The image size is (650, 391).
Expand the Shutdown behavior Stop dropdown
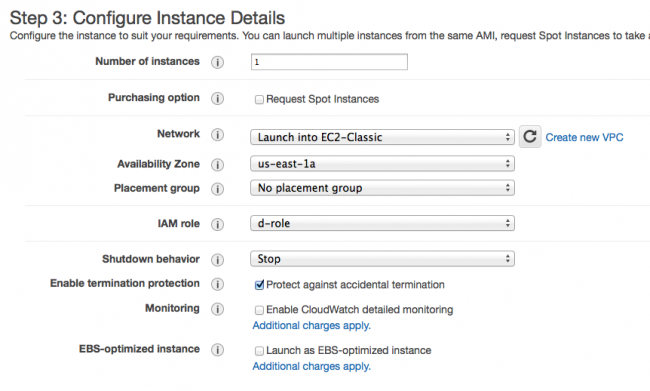coord(382,259)
